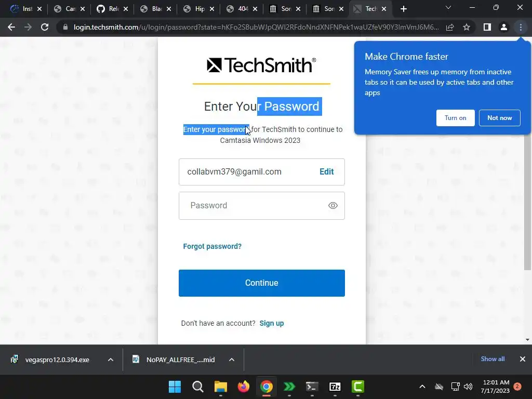Go back to the previous page

tap(11, 27)
